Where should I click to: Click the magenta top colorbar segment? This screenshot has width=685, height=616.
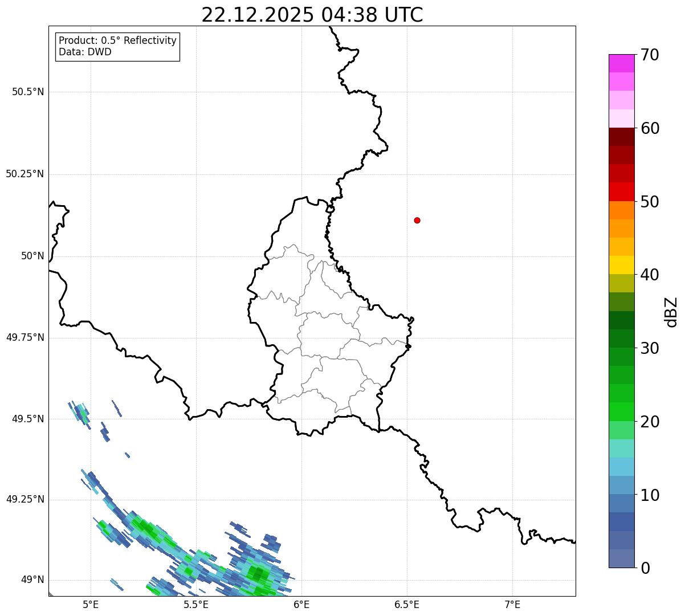coord(621,63)
